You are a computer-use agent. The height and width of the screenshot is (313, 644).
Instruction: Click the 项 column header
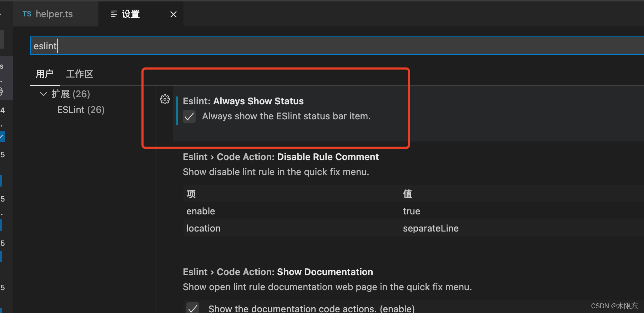coord(191,194)
